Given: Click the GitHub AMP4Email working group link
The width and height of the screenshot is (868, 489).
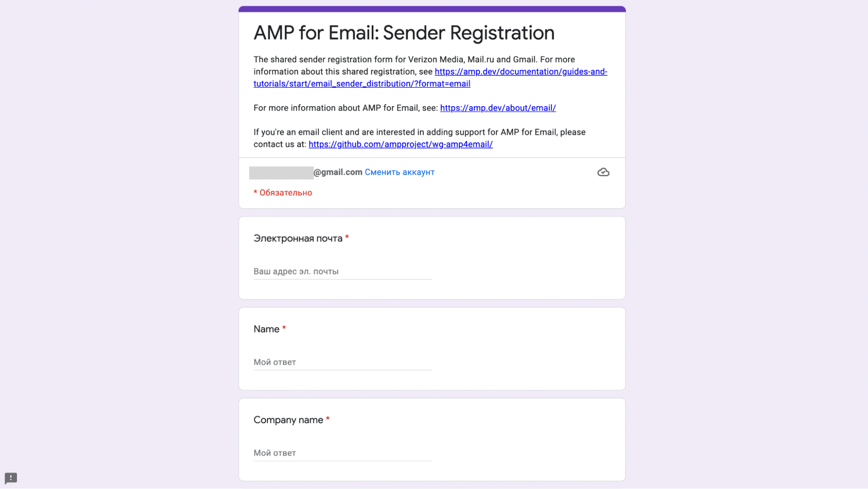Looking at the screenshot, I should [x=400, y=144].
